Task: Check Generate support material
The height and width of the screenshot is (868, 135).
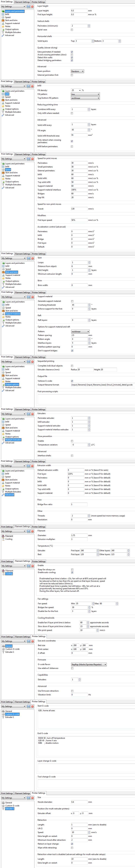Action: (72, 301)
